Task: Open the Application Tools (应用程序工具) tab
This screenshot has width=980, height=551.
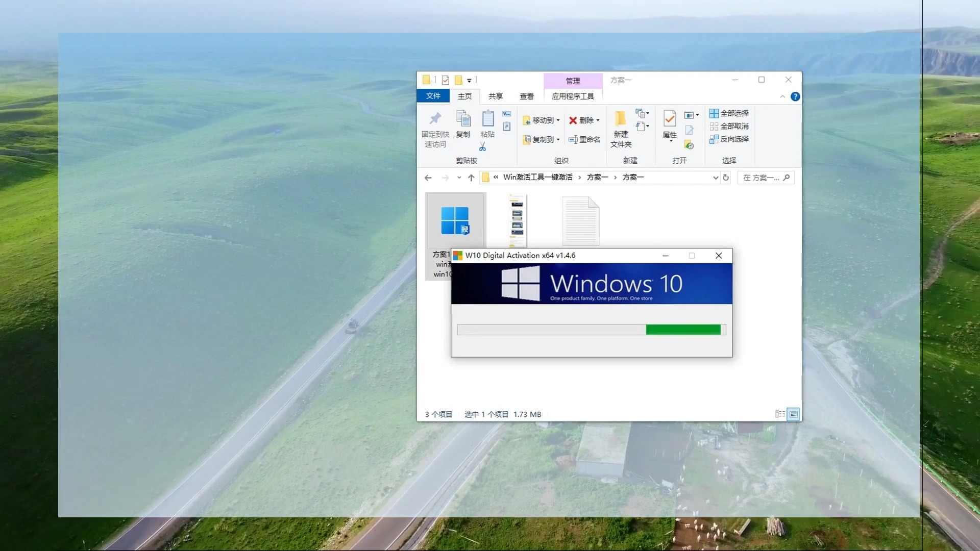Action: point(573,96)
